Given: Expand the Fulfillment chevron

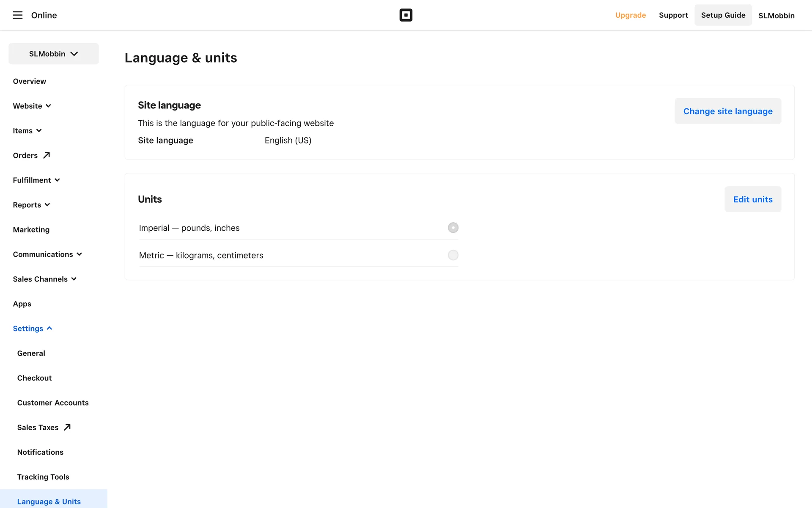Looking at the screenshot, I should coord(58,180).
